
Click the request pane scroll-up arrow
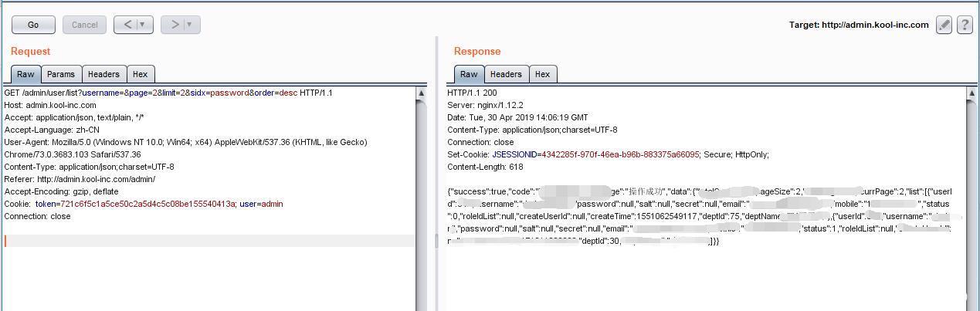click(x=421, y=93)
